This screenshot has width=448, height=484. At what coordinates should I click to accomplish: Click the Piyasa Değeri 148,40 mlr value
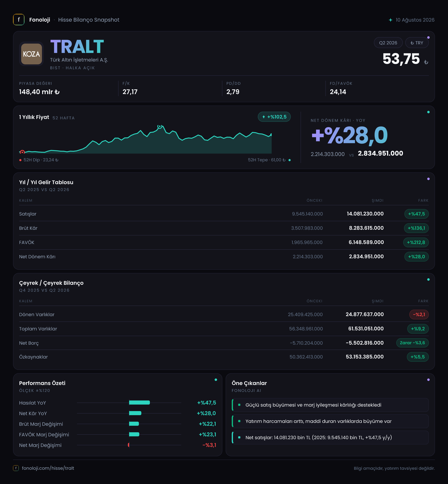(39, 92)
